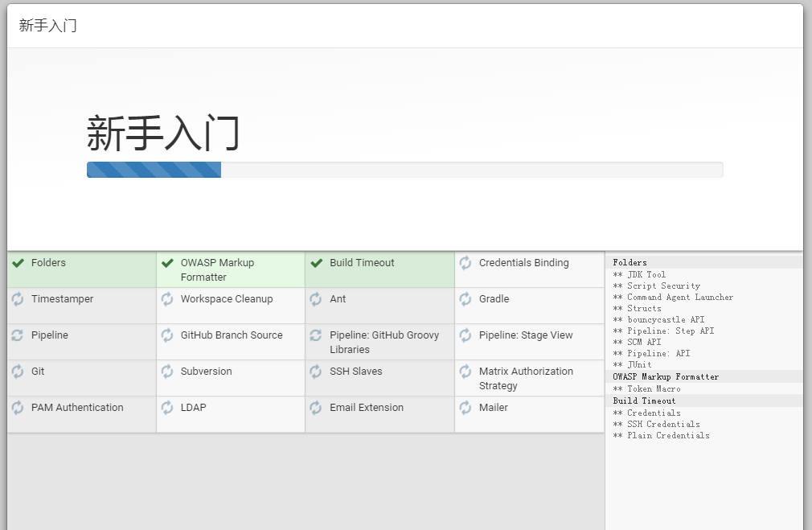The width and height of the screenshot is (812, 530).
Task: Click the PAM Authentication label
Action: point(77,408)
